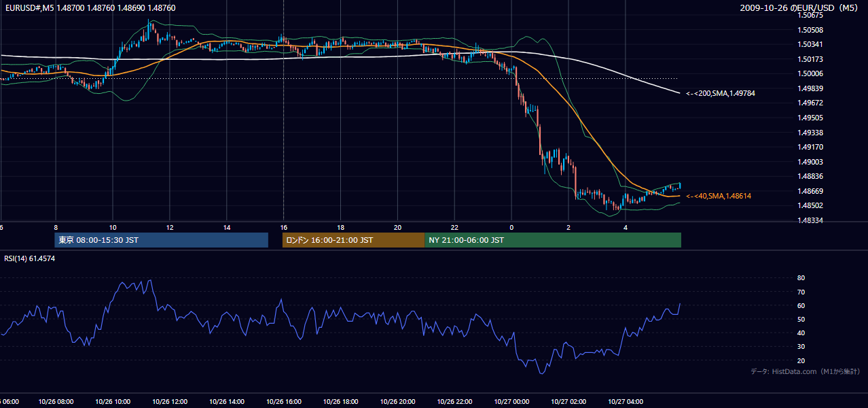Click bottom date label 10/26 12:00

coord(170,402)
